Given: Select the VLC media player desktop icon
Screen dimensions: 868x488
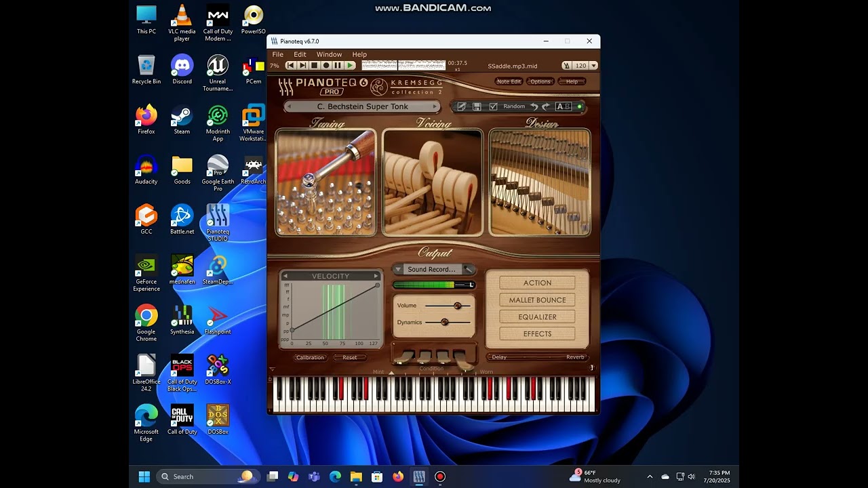Looking at the screenshot, I should pos(182,23).
